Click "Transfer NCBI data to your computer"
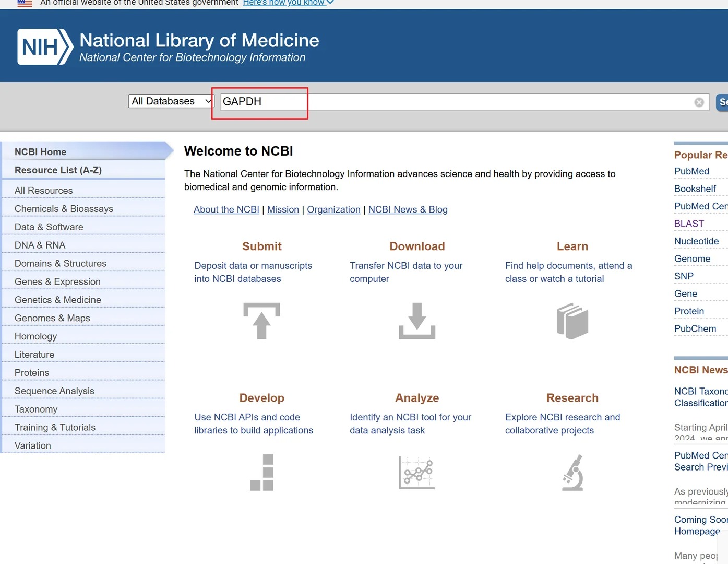This screenshot has height=564, width=728. [406, 272]
